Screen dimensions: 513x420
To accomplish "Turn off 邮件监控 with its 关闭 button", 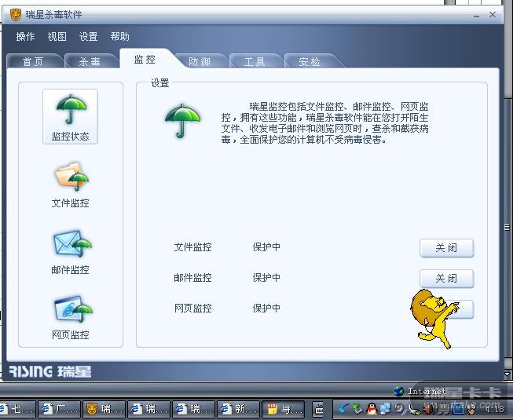I will coord(446,279).
